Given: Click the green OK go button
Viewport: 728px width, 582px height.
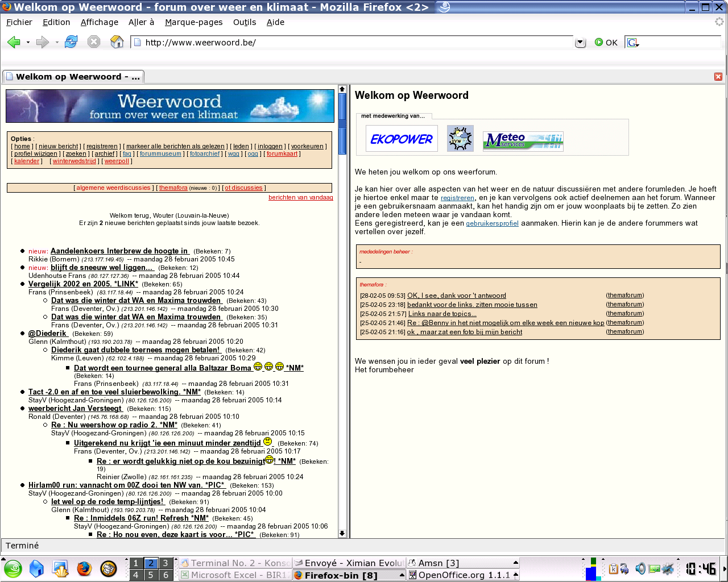Looking at the screenshot, I should coord(606,43).
